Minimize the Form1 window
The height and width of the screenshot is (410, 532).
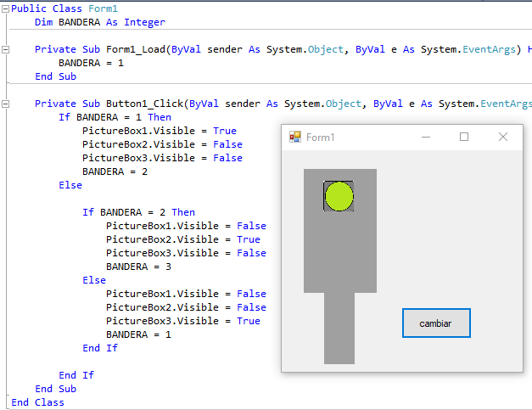pyautogui.click(x=426, y=138)
